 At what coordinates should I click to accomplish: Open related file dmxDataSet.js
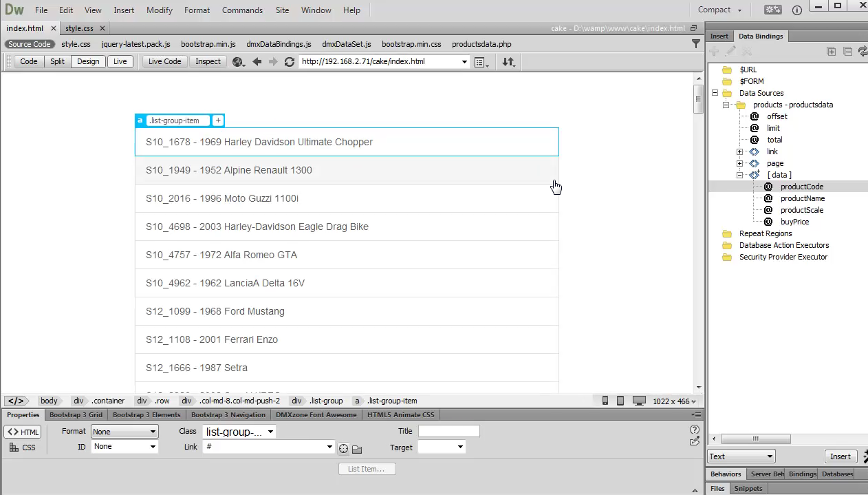(x=347, y=44)
